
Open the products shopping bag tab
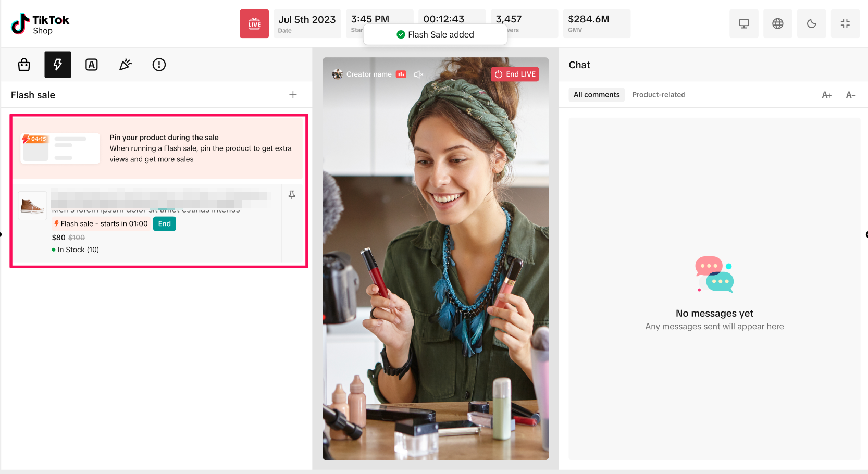(24, 65)
